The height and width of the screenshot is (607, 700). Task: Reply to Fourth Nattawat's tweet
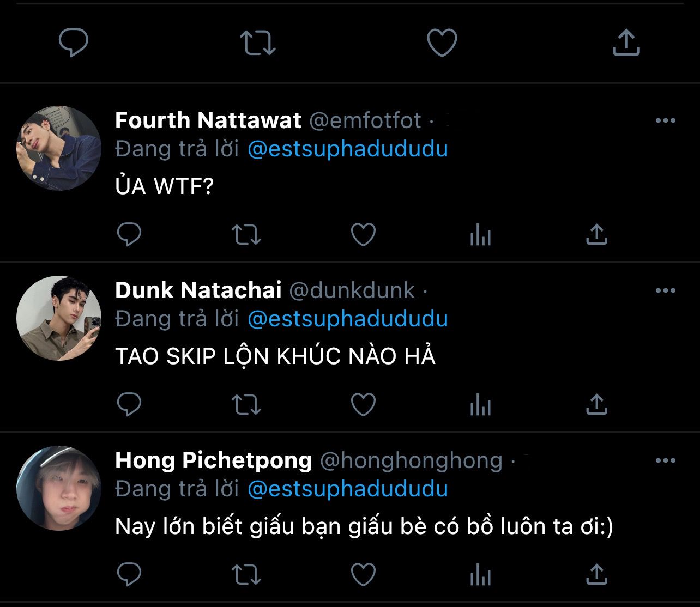point(129,235)
